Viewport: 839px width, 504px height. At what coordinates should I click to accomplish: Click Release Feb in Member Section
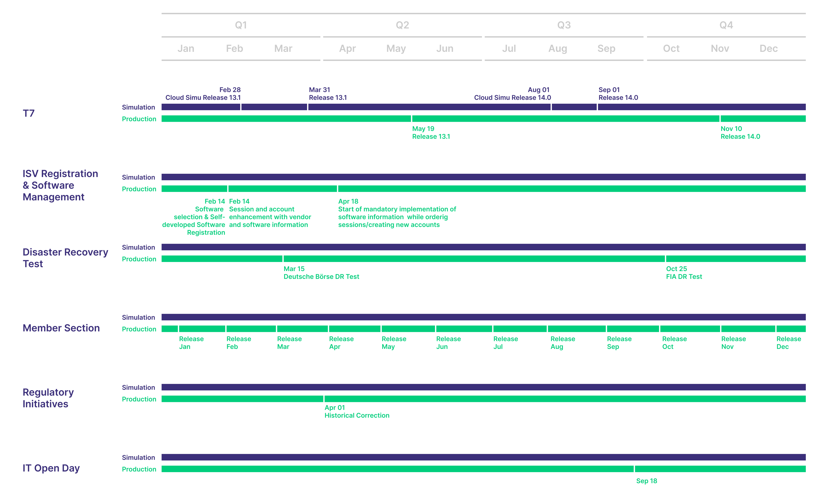pyautogui.click(x=238, y=343)
